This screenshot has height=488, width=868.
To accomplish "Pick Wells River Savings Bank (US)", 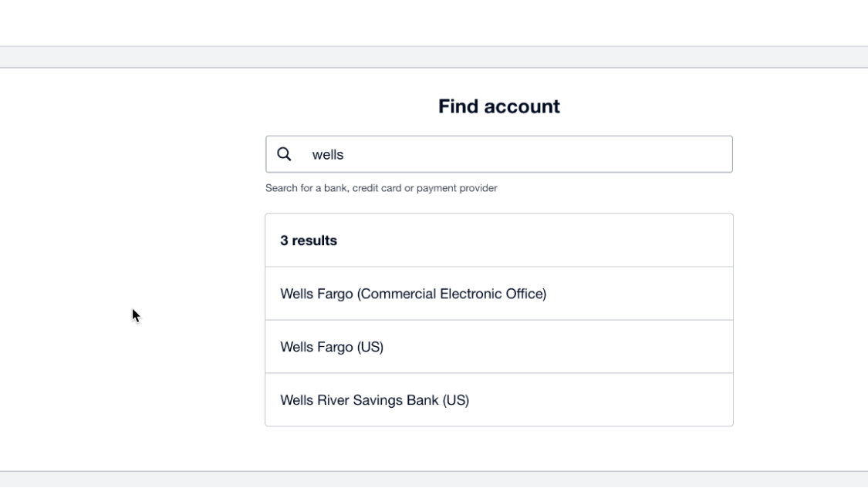I will click(x=374, y=400).
